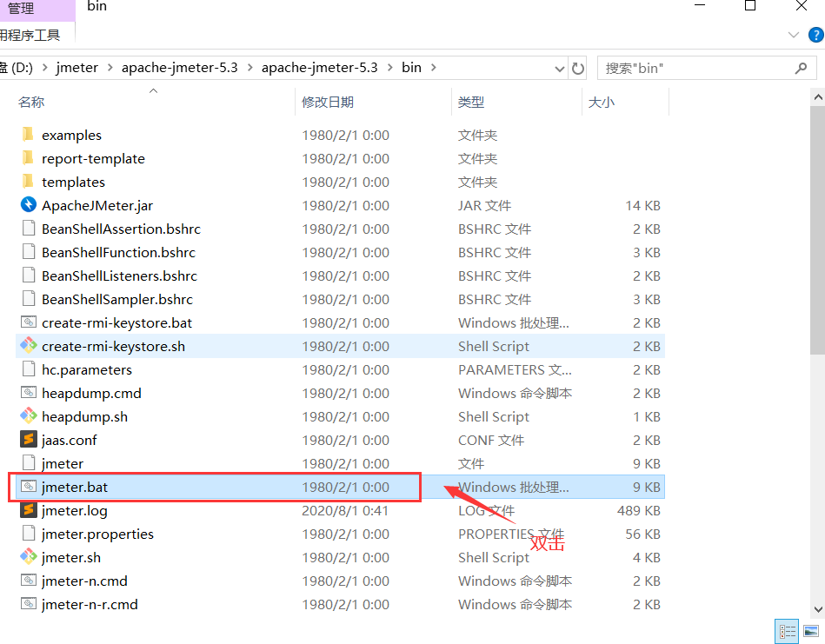Select the jmeter.sh file name
This screenshot has height=644, width=825.
tap(71, 558)
